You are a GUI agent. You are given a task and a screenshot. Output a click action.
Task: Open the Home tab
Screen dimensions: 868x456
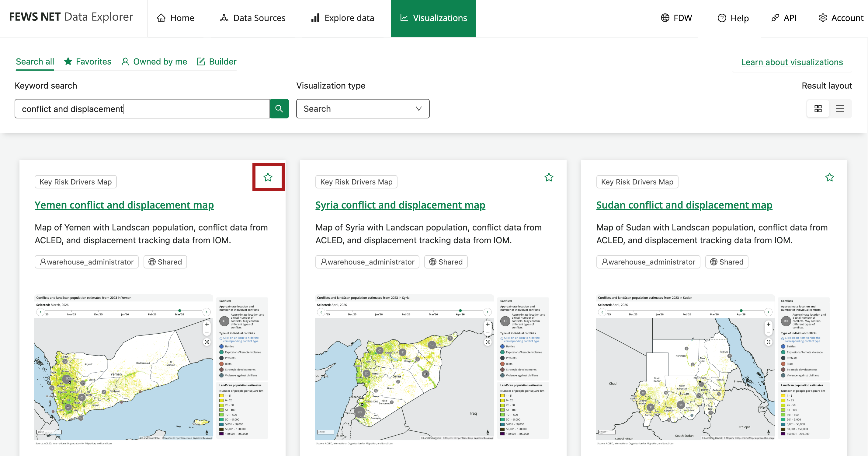click(175, 18)
